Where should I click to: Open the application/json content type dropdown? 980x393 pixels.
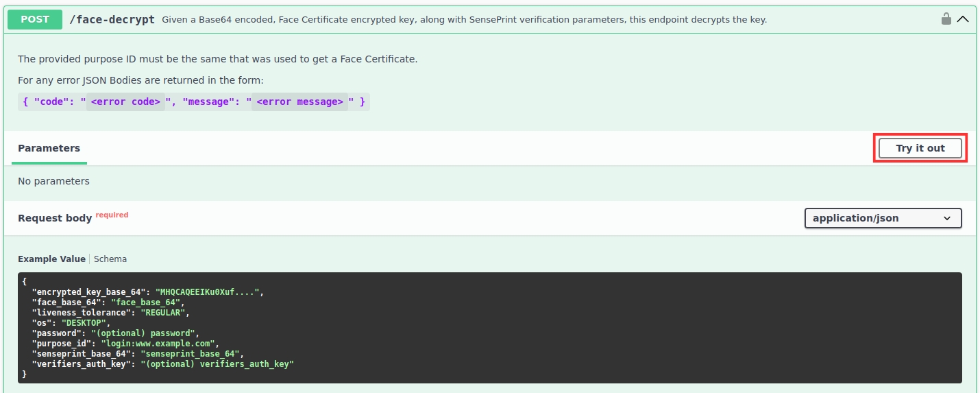(882, 218)
